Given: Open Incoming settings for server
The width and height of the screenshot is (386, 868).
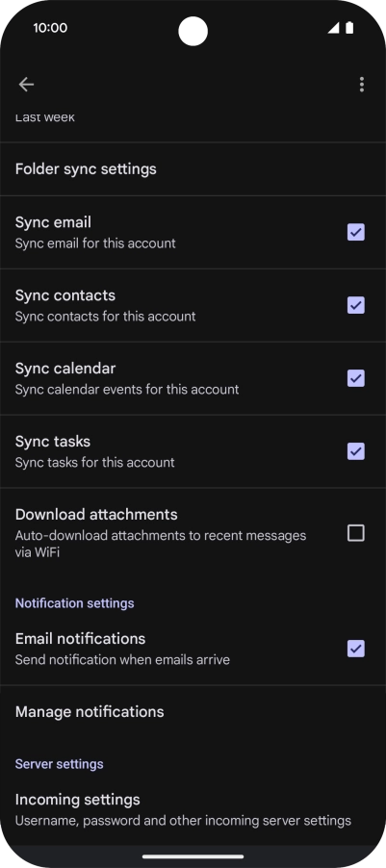Looking at the screenshot, I should 193,809.
